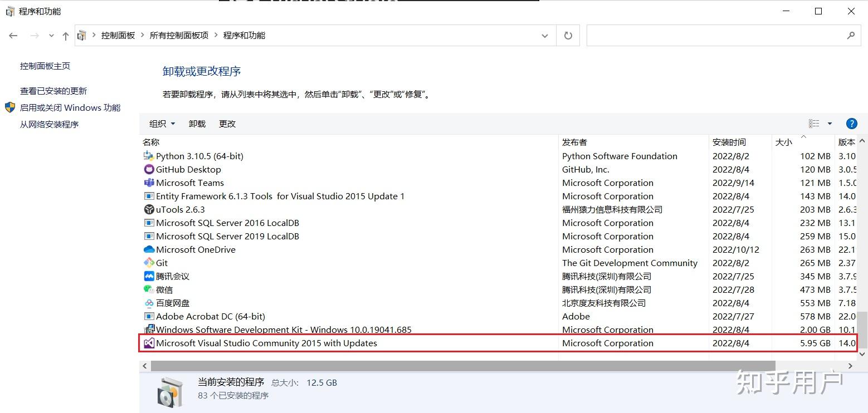Expand the address bar history dropdown
868x413 pixels.
[x=544, y=36]
